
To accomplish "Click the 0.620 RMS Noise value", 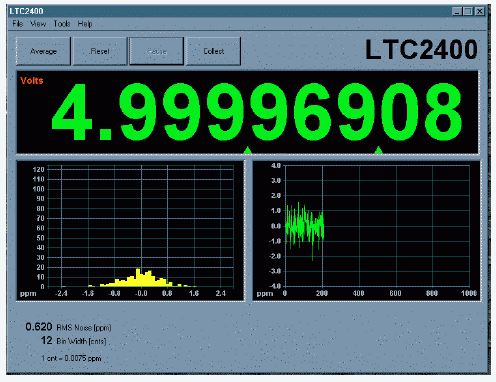I will 39,327.
